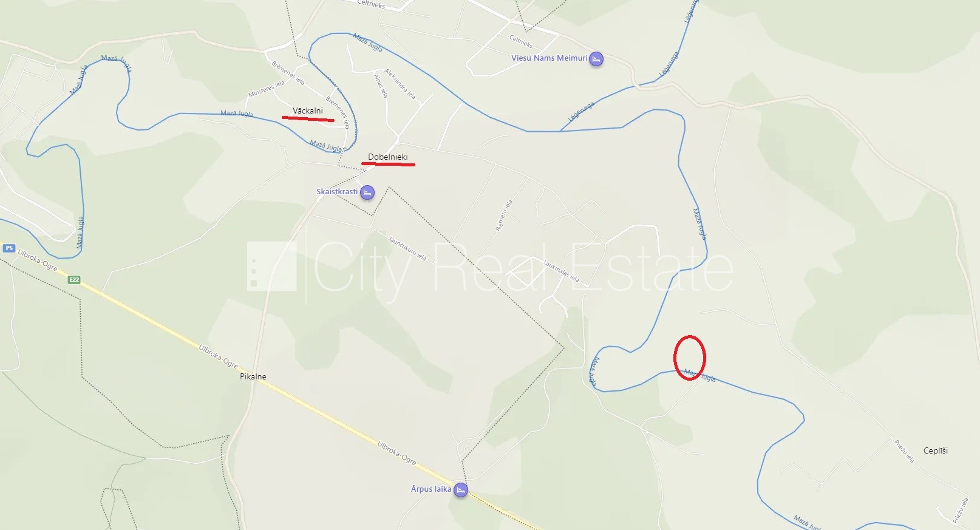Open the Viesu Nams Meimuri text label
Image resolution: width=980 pixels, height=530 pixels.
[550, 58]
